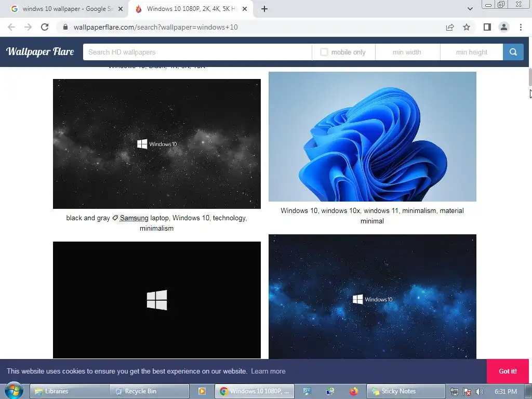Dismiss cookies with Got it!

click(x=508, y=371)
